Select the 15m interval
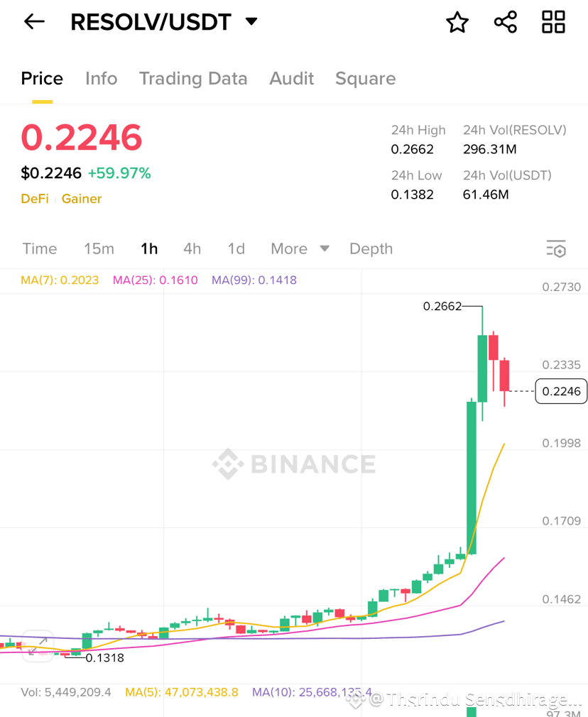Screen dimensions: 588x717 tap(99, 248)
